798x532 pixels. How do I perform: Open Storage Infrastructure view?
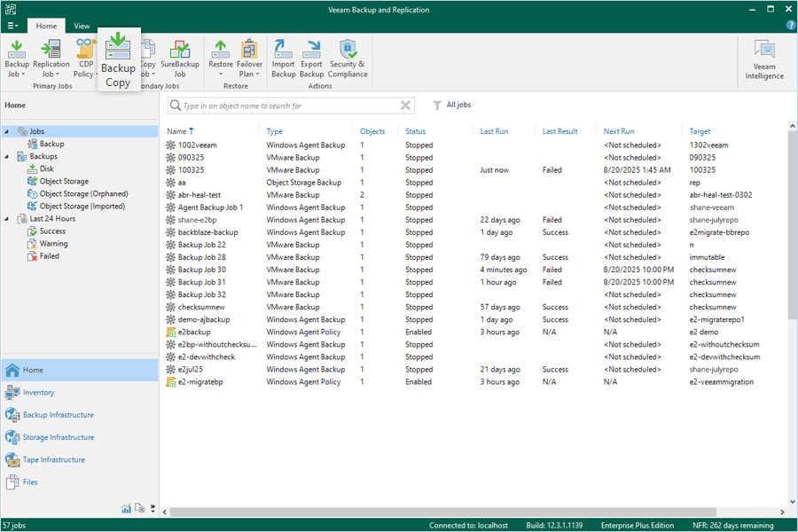pyautogui.click(x=80, y=437)
